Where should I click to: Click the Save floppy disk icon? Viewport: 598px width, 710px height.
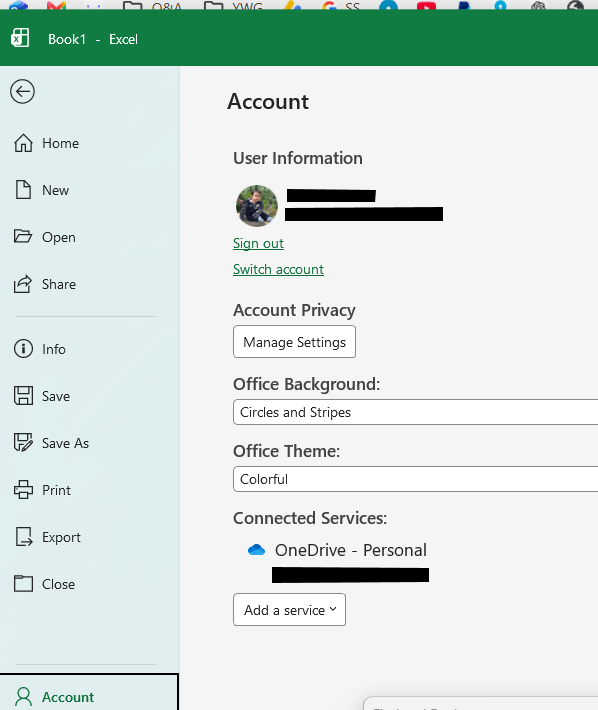pos(23,396)
